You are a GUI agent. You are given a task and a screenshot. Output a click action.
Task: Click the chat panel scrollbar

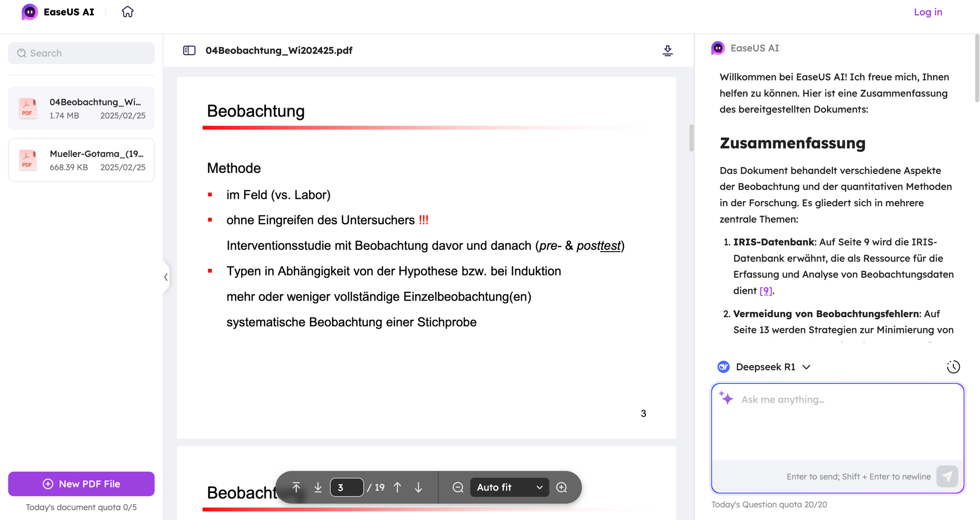tap(977, 69)
